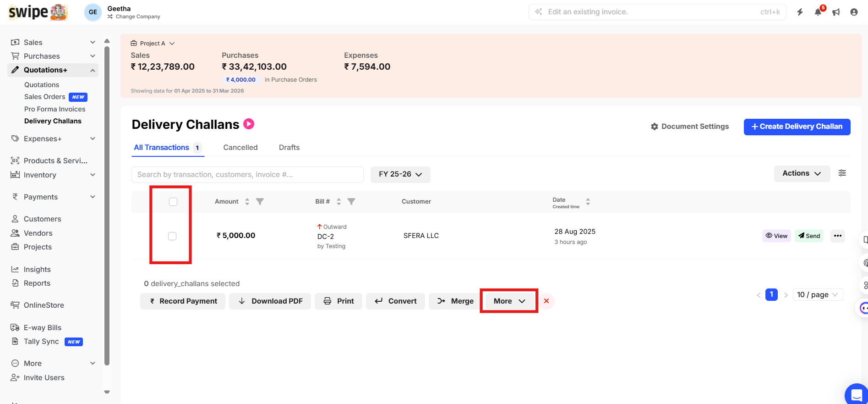Open the Drafts tab
The height and width of the screenshot is (404, 868).
tap(289, 147)
